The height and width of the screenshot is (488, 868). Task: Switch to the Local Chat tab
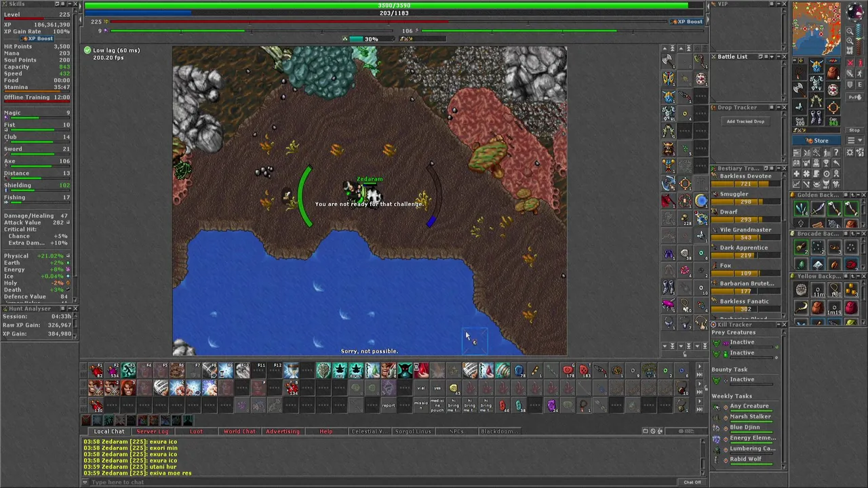[x=109, y=431]
